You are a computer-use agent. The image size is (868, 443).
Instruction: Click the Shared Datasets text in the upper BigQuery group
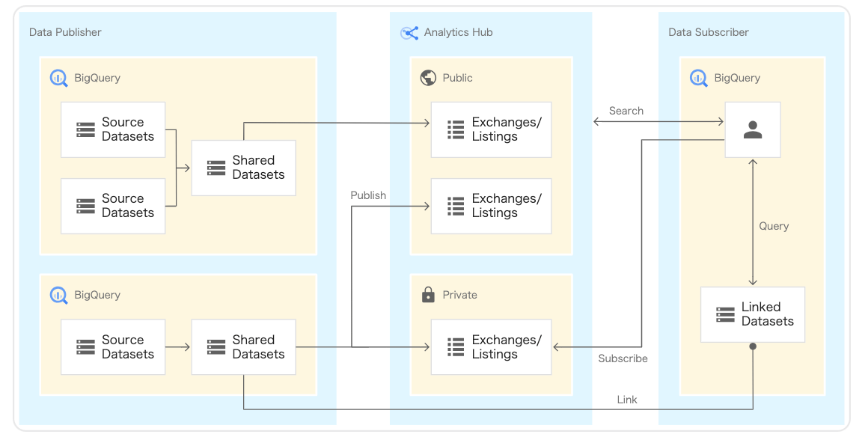point(258,167)
